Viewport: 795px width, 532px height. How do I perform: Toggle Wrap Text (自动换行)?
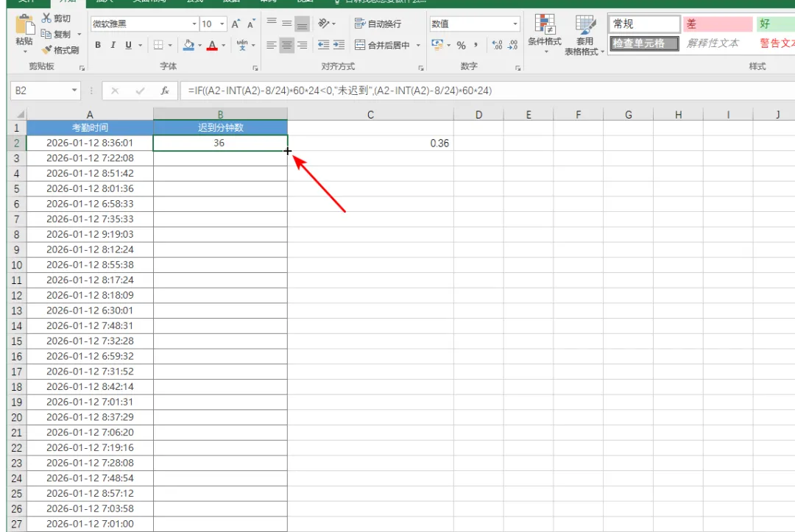pos(378,24)
